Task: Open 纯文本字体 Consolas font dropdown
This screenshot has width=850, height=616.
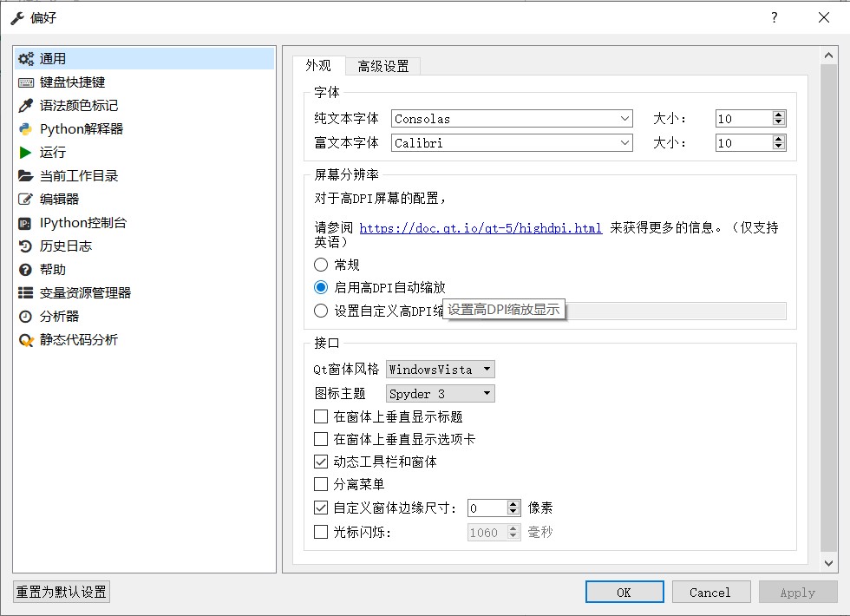Action: (x=512, y=119)
